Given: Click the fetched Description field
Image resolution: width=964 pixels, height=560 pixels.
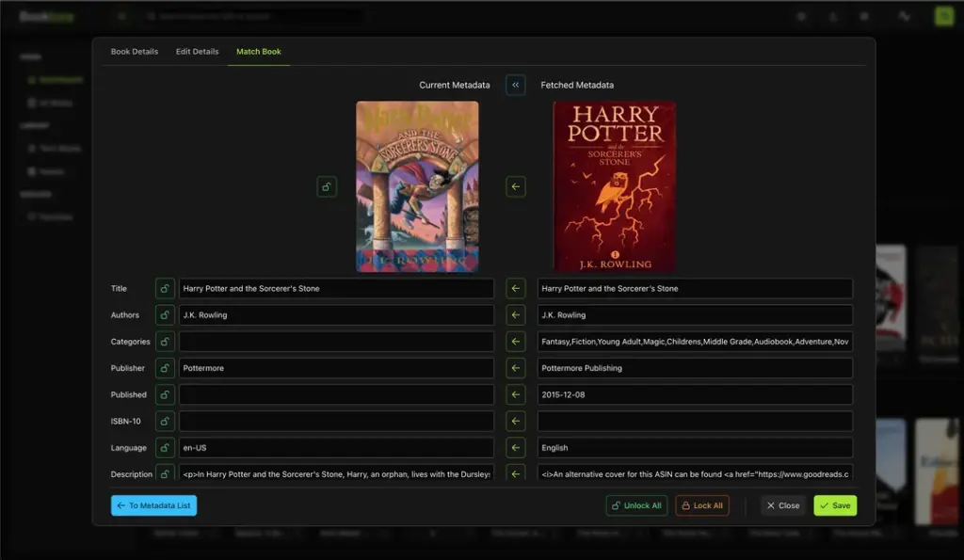Looking at the screenshot, I should coord(695,473).
